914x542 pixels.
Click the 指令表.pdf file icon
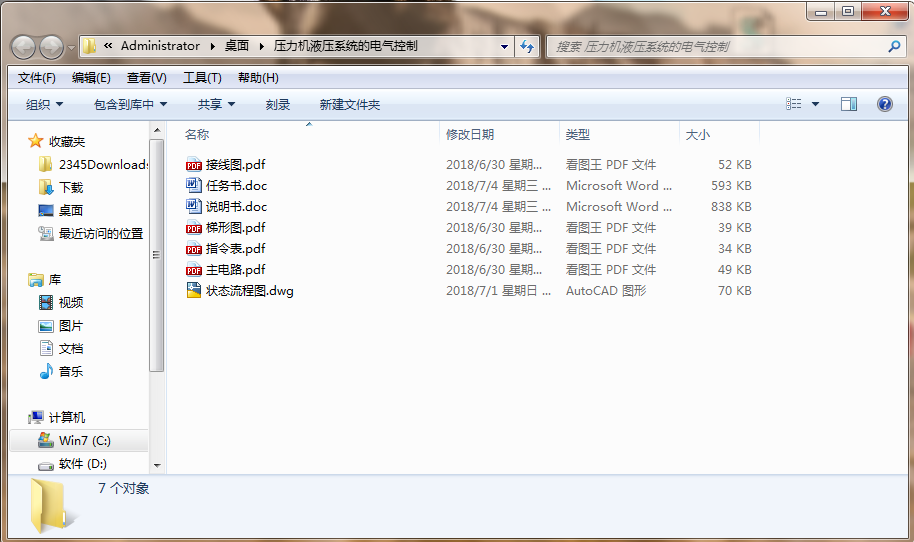click(x=194, y=248)
